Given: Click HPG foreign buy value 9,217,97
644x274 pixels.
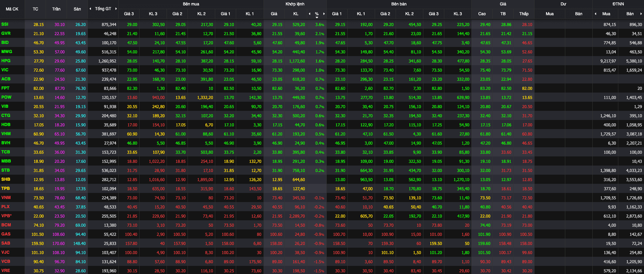Looking at the screenshot, I should coord(608,61).
